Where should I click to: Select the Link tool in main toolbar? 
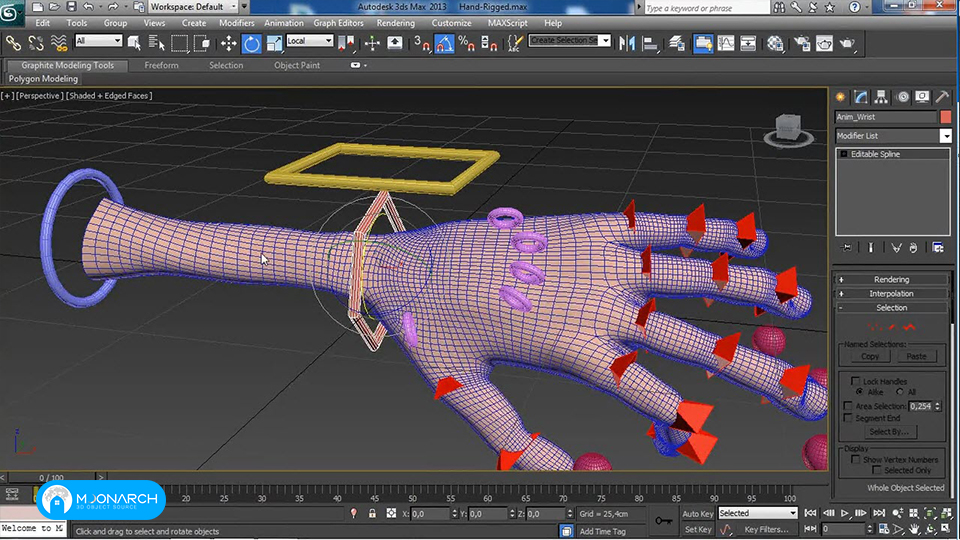click(13, 43)
